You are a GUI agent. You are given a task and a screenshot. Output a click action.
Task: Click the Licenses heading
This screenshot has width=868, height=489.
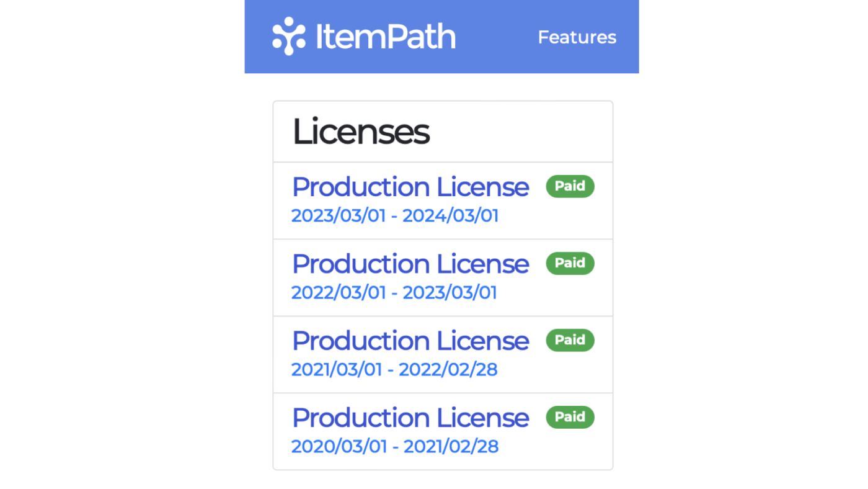click(x=361, y=131)
